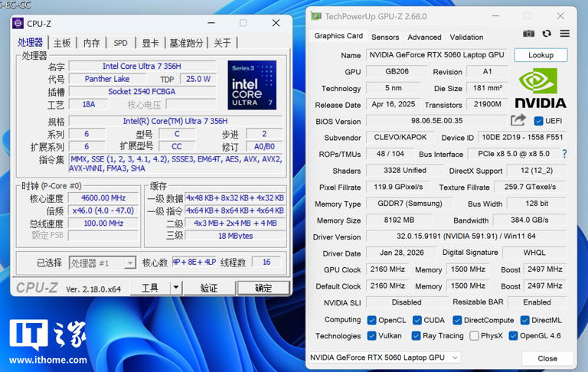Toggle the PhysX checkbox
Screen dimensions: 588x372
tap(474, 336)
